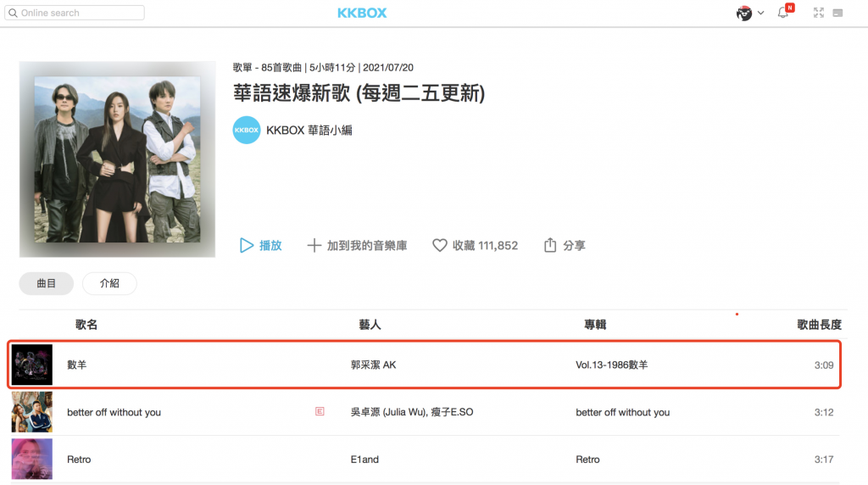Click the explicit lyrics icon on better off without you

[x=320, y=412]
